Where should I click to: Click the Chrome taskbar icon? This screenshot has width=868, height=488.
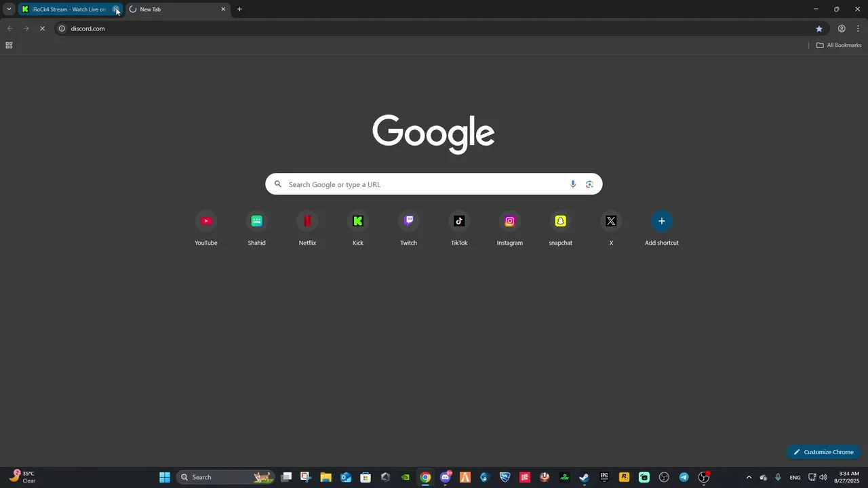click(x=425, y=477)
